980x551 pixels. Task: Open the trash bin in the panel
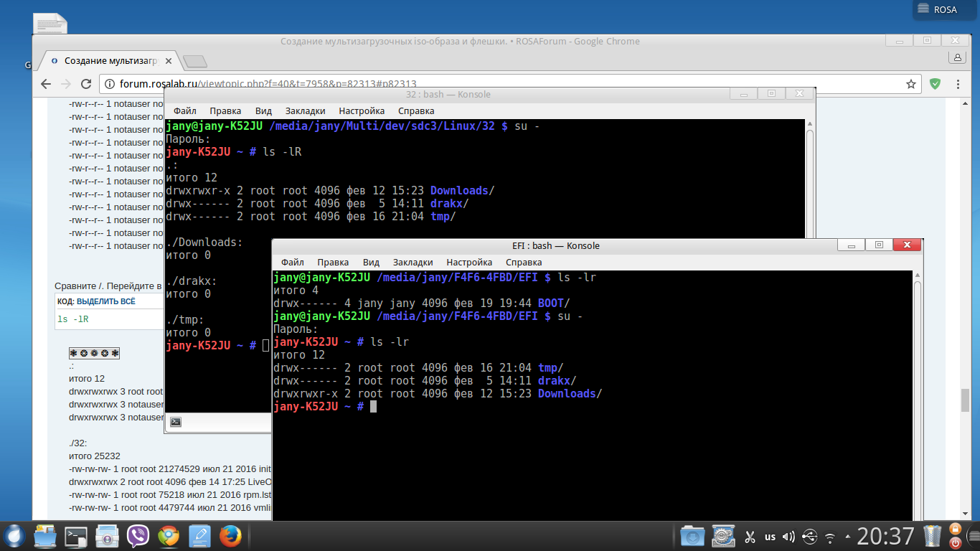click(932, 535)
